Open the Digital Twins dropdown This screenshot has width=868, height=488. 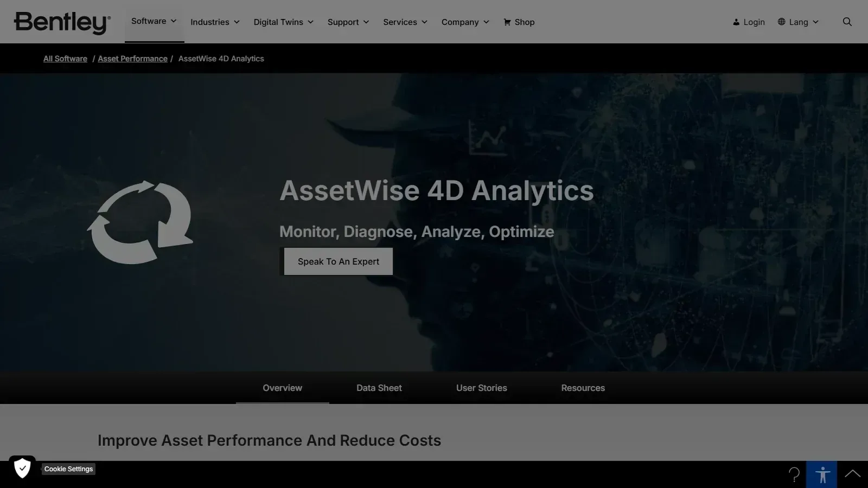point(284,22)
